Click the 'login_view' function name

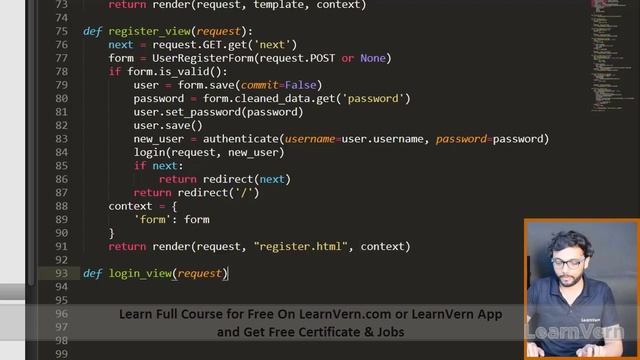pyautogui.click(x=140, y=273)
